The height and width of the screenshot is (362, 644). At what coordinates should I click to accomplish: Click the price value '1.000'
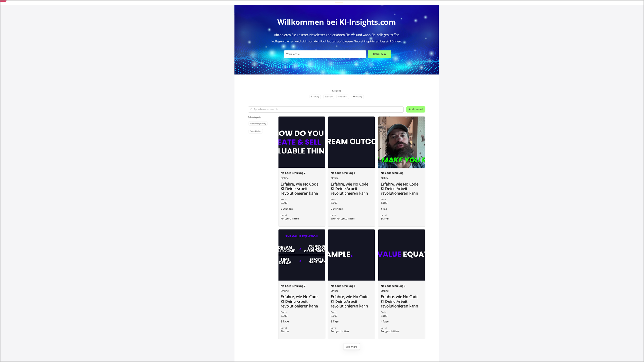click(384, 203)
